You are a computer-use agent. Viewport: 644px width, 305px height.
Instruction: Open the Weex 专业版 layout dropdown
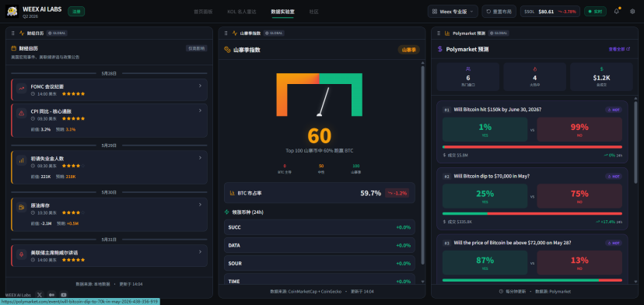click(453, 12)
